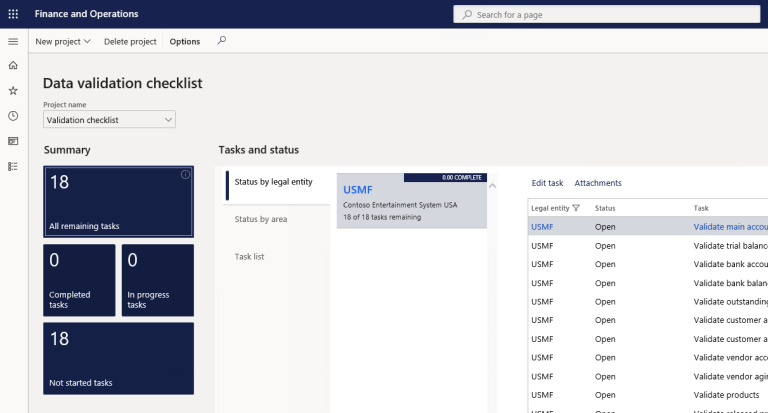Open Favorites star in sidebar
768x413 pixels.
point(13,90)
